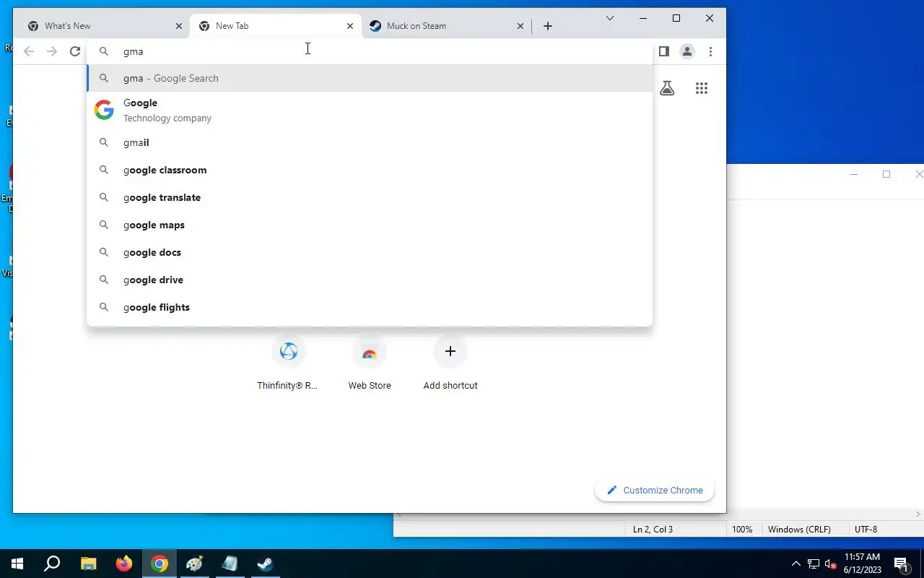The height and width of the screenshot is (578, 924).
Task: Click the address bar containing gma
Action: 370,51
